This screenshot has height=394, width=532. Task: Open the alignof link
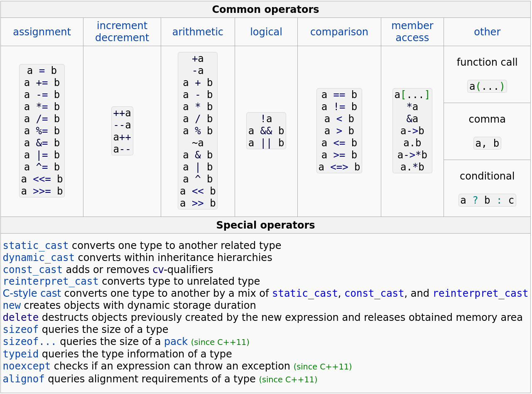pos(24,379)
